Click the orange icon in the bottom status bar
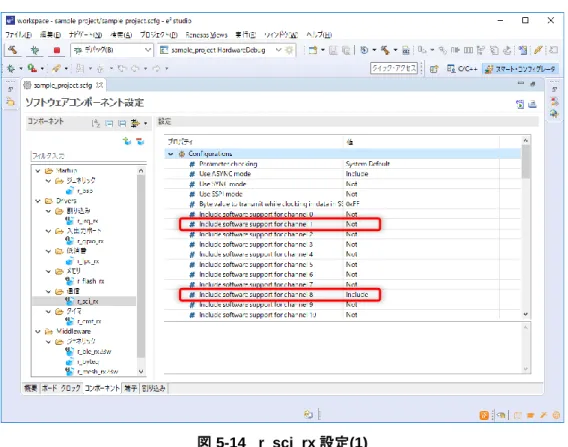Image resolution: width=568 pixels, height=447 pixels. [484, 415]
